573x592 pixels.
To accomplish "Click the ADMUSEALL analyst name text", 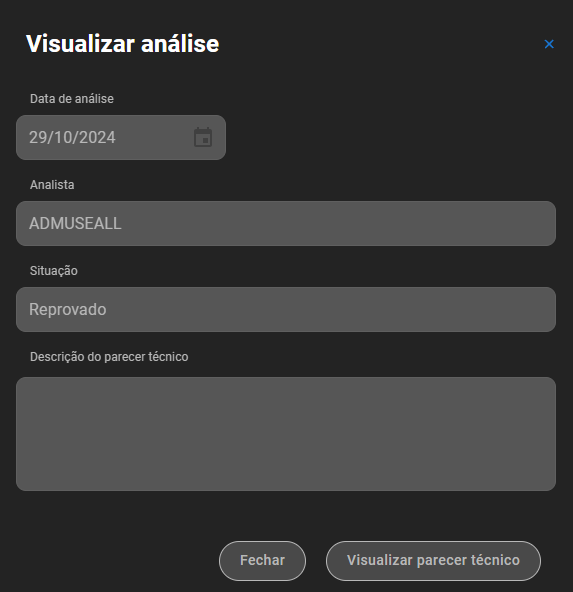I will tap(75, 224).
